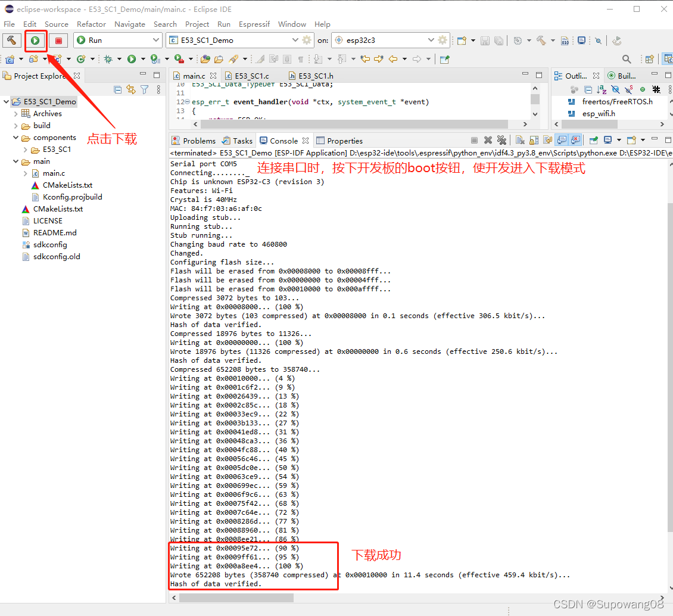Open the Navigate menu

130,24
